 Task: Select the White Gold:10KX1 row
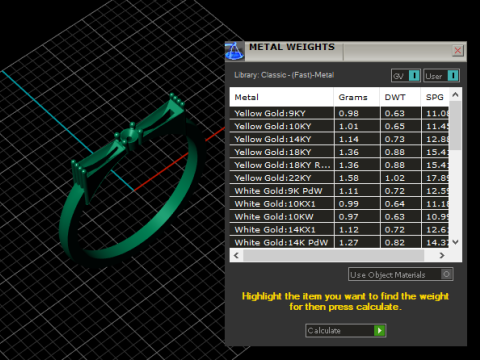pos(339,204)
